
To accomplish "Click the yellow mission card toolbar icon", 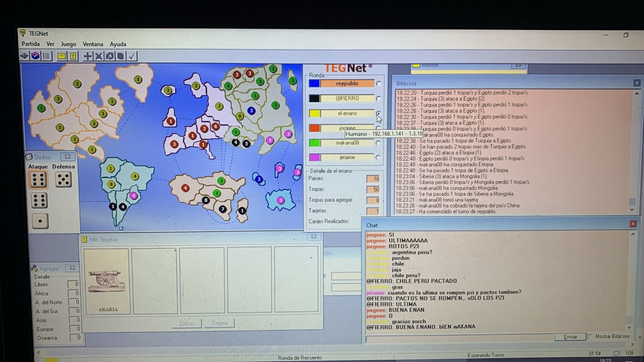I will click(62, 56).
